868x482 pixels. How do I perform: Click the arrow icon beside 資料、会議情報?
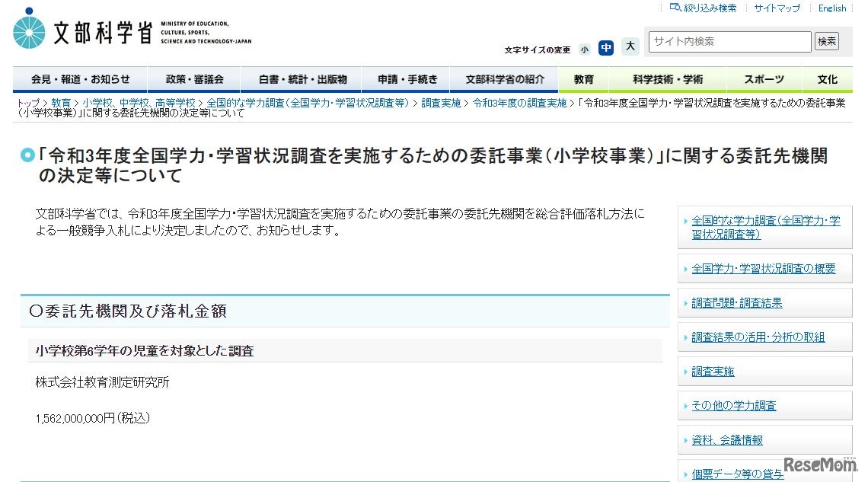(x=687, y=439)
